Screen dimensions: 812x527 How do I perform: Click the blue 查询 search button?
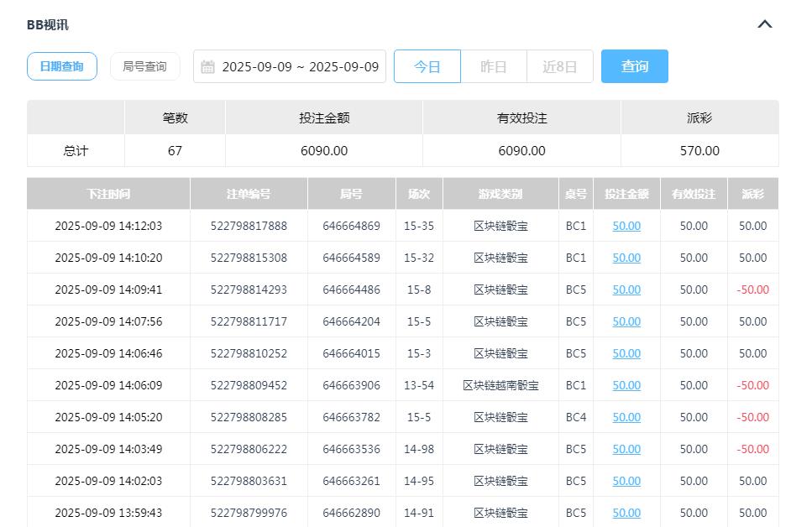point(635,66)
